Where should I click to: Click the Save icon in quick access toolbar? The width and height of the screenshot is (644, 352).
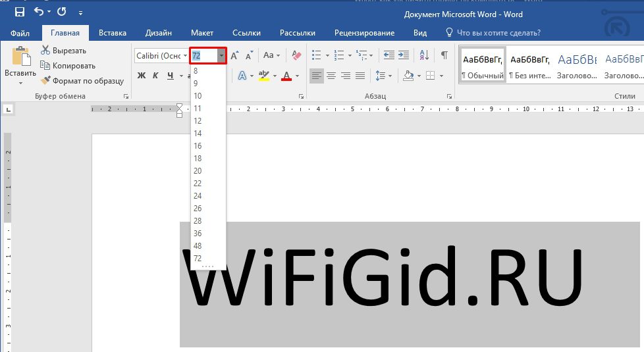19,12
